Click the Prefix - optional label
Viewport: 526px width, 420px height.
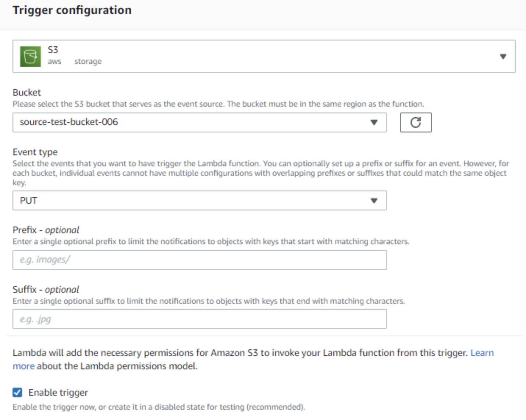tap(46, 230)
